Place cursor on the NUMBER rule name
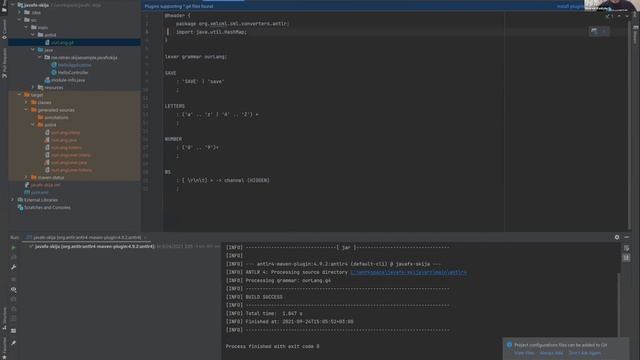Viewport: 640px width, 360px height. click(x=173, y=139)
